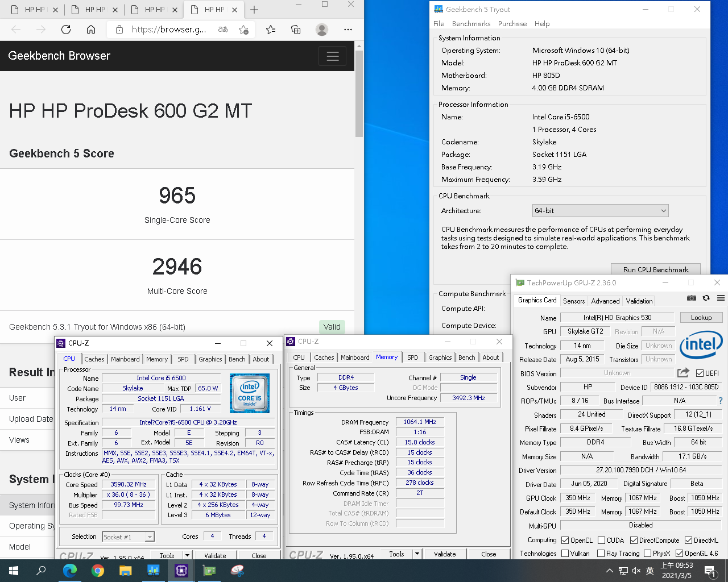Open the Edge profile avatar
Image resolution: width=728 pixels, height=582 pixels.
click(x=322, y=30)
